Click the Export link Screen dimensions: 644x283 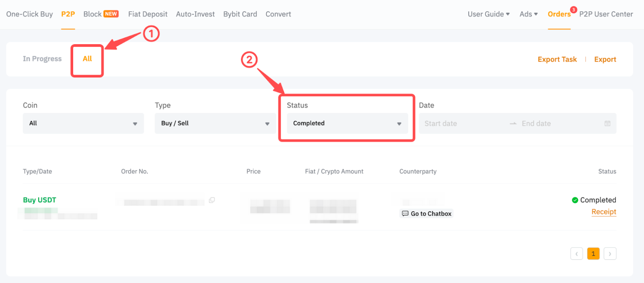pos(605,59)
